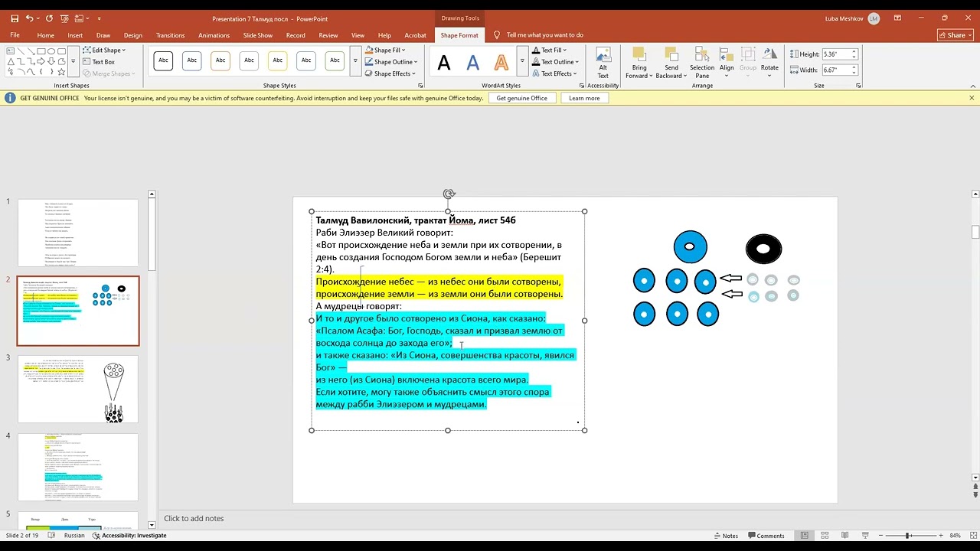Click the Alt Text button

click(x=603, y=63)
